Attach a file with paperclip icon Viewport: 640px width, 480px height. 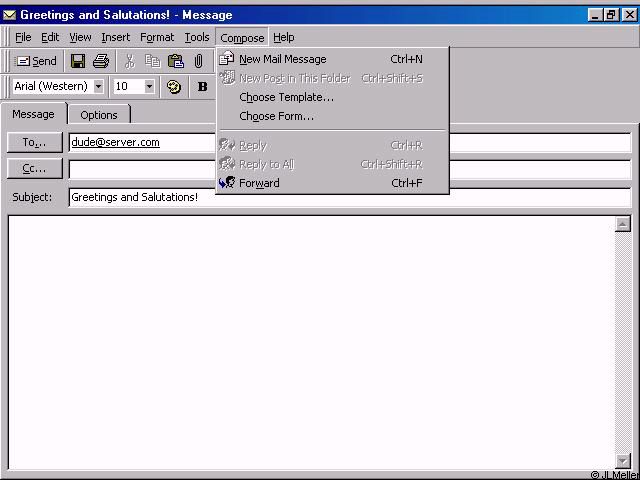click(x=198, y=61)
